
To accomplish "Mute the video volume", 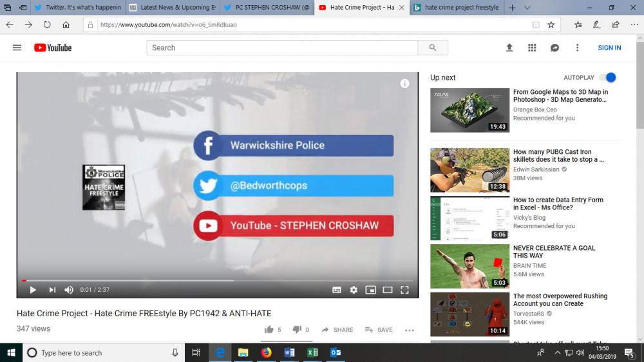I will tap(69, 290).
